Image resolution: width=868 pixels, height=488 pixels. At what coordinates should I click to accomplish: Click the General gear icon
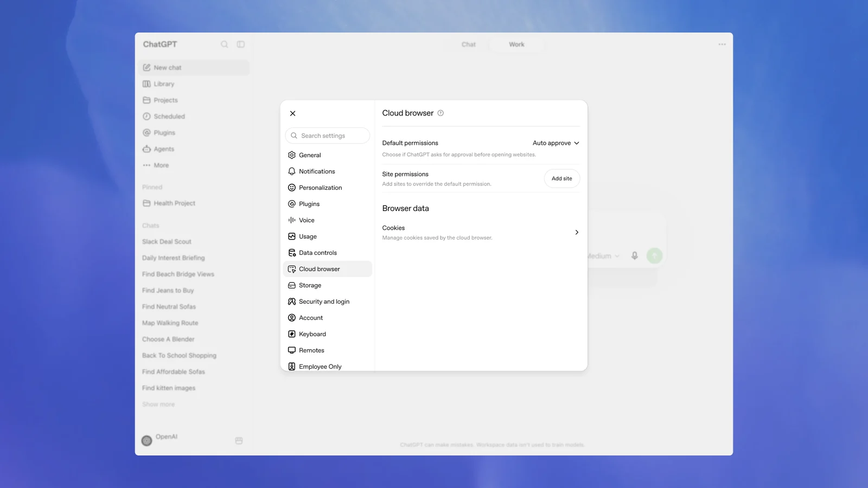click(x=292, y=155)
